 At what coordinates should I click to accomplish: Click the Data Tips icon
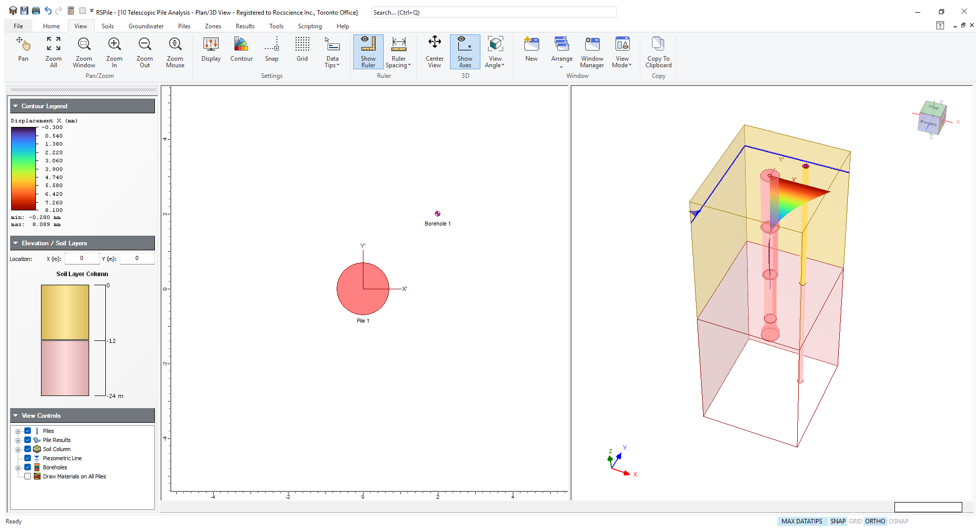pyautogui.click(x=332, y=50)
